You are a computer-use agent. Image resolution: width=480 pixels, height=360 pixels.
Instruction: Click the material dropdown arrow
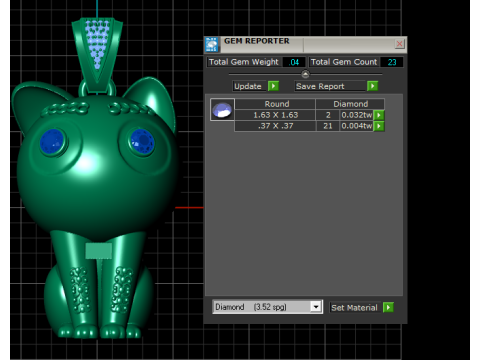click(315, 307)
